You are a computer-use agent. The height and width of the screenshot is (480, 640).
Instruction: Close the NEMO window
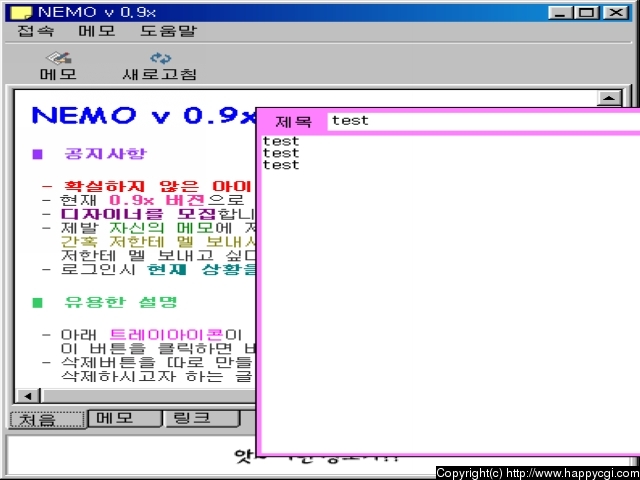coord(616,13)
